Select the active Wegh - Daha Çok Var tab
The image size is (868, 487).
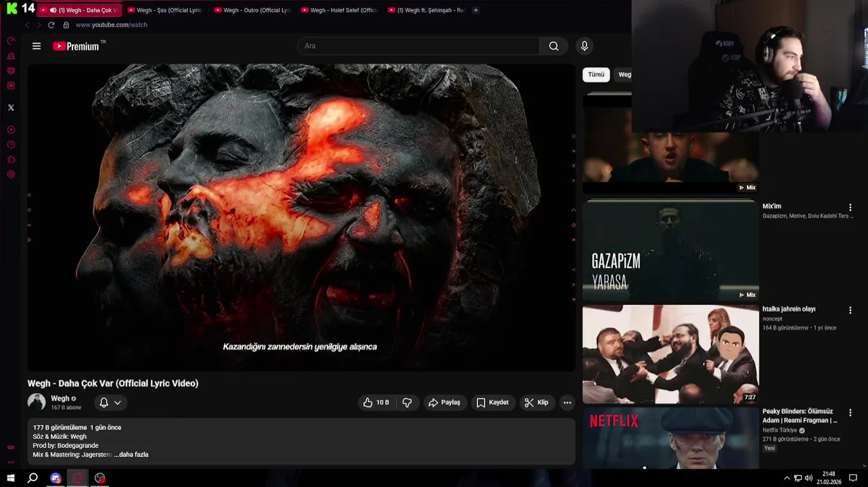(79, 10)
